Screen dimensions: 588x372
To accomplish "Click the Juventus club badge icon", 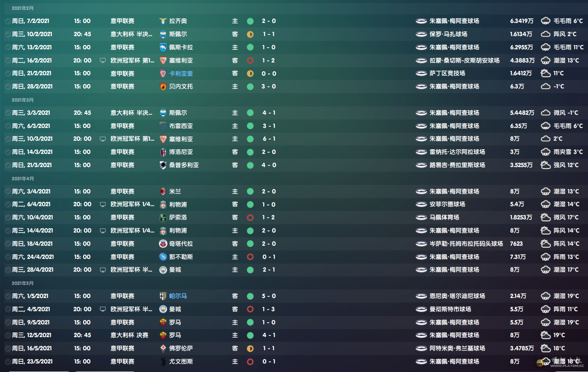I will pyautogui.click(x=163, y=361).
